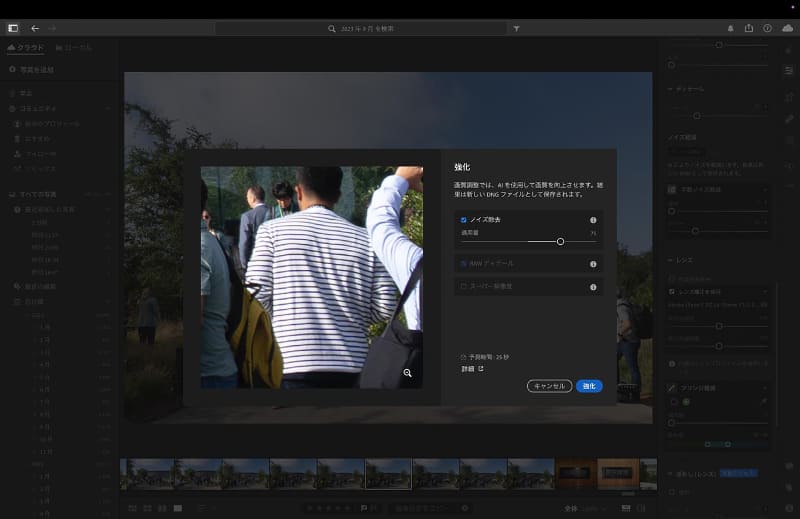Open the lens profile dropdown arrow
The image size is (800, 519).
[765, 292]
